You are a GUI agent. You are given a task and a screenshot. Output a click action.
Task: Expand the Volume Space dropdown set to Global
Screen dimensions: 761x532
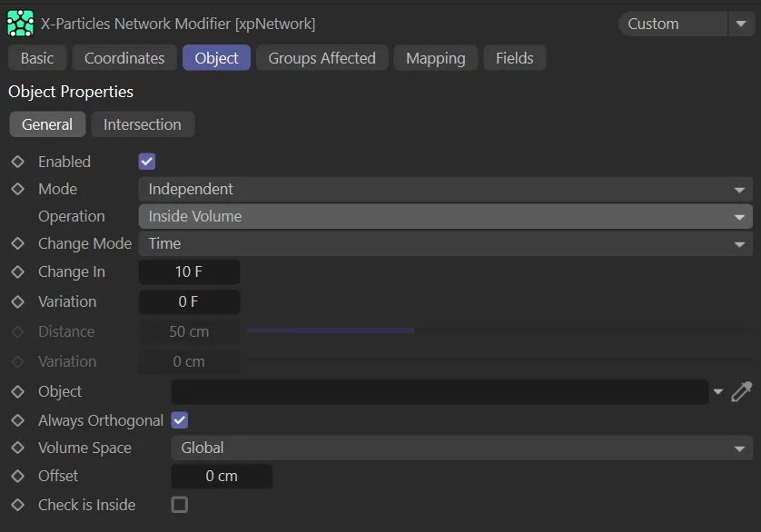point(461,448)
